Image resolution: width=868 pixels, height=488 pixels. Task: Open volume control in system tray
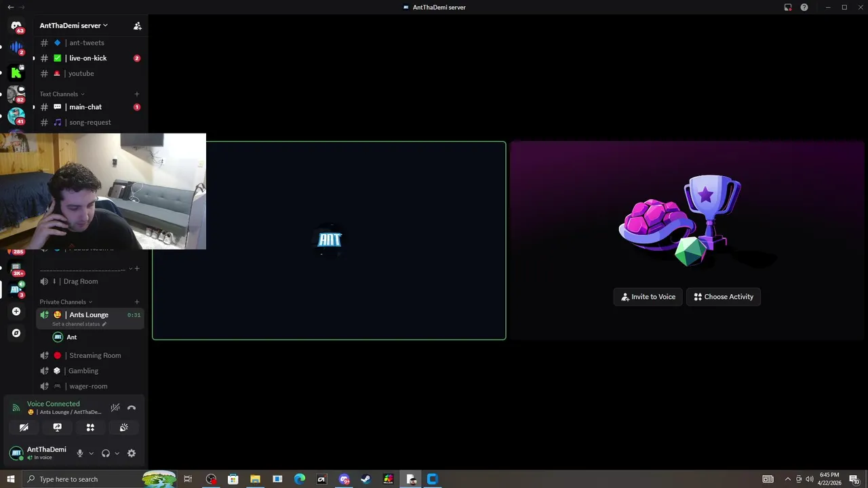point(809,479)
